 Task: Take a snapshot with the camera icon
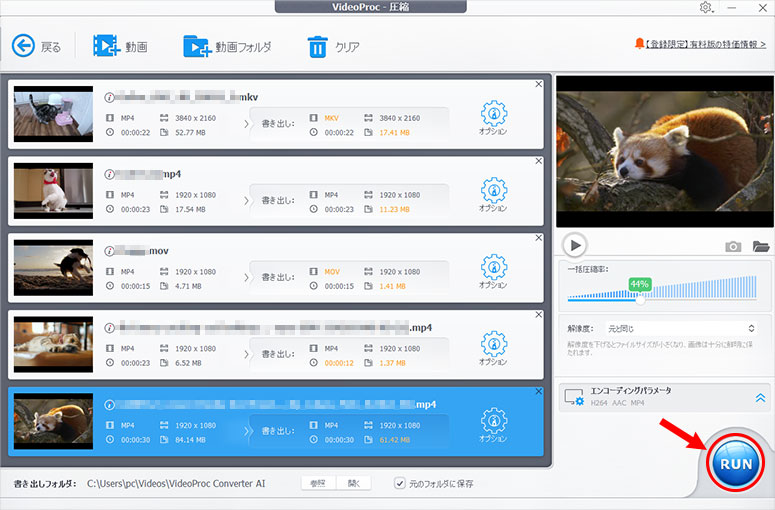[733, 246]
